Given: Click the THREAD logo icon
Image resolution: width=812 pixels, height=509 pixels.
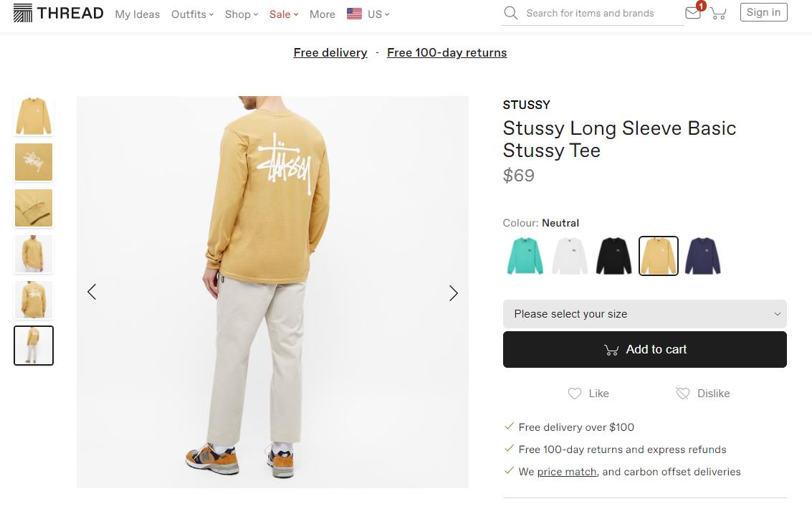Looking at the screenshot, I should click(23, 13).
